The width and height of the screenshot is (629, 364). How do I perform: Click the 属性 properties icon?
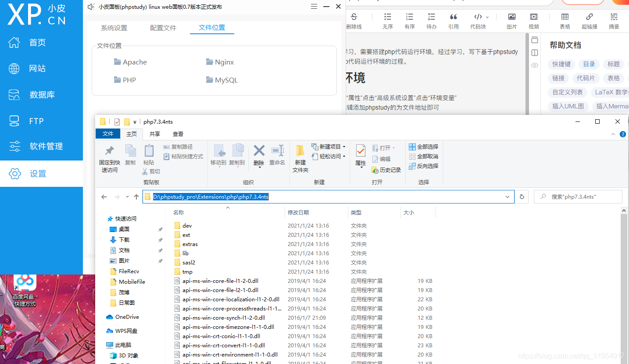point(361,151)
